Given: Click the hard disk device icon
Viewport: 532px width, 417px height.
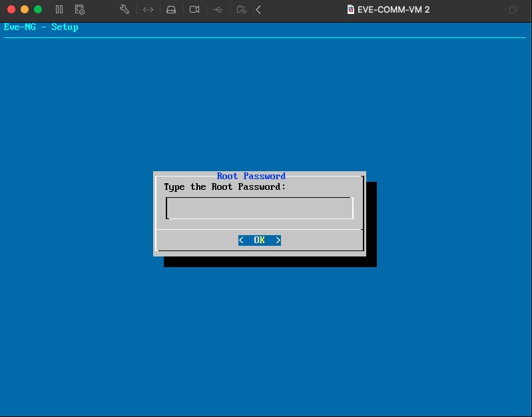Looking at the screenshot, I should click(171, 9).
